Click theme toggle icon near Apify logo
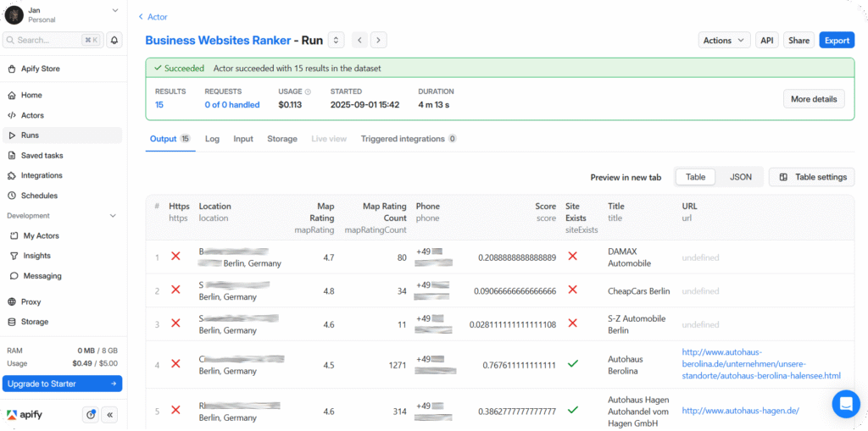868x431 pixels. (91, 415)
